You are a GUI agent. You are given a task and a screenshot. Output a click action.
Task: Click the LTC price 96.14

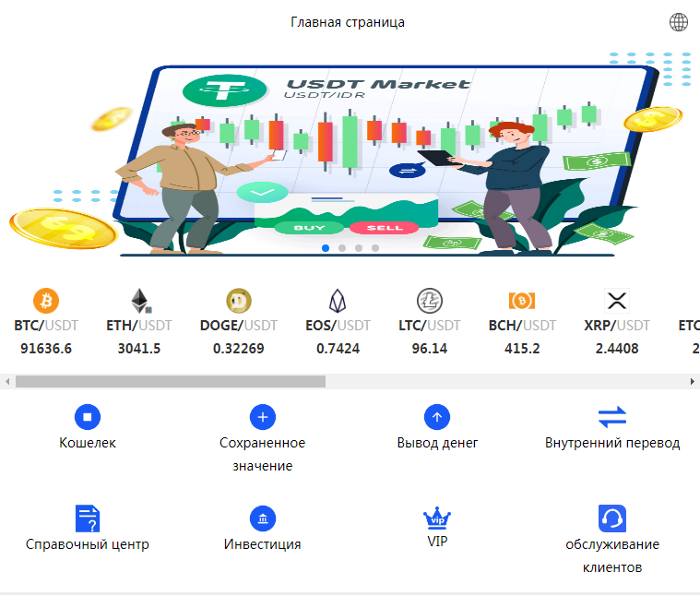(430, 348)
